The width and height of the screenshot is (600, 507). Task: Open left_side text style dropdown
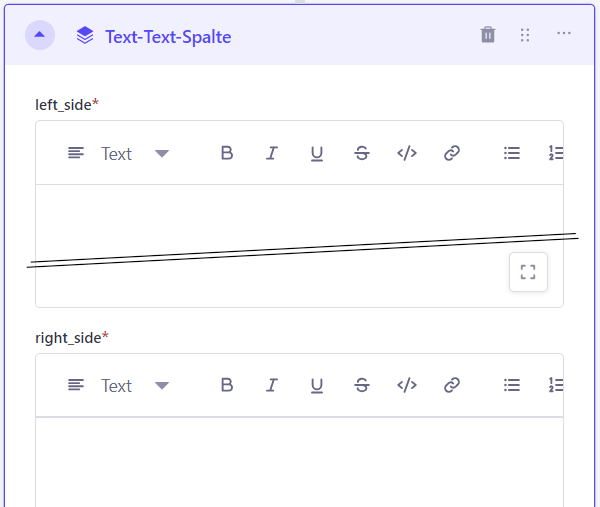(119, 153)
